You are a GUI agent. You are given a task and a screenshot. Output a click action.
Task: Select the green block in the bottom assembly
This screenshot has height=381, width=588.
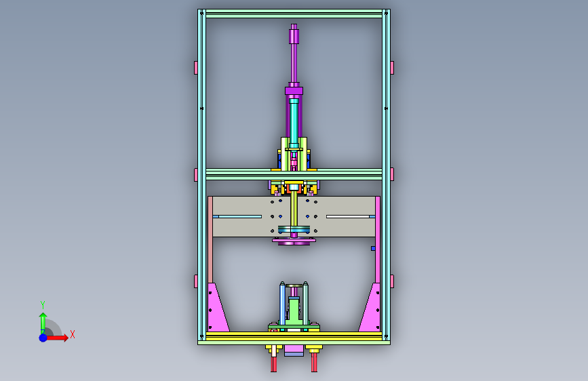pos(294,310)
